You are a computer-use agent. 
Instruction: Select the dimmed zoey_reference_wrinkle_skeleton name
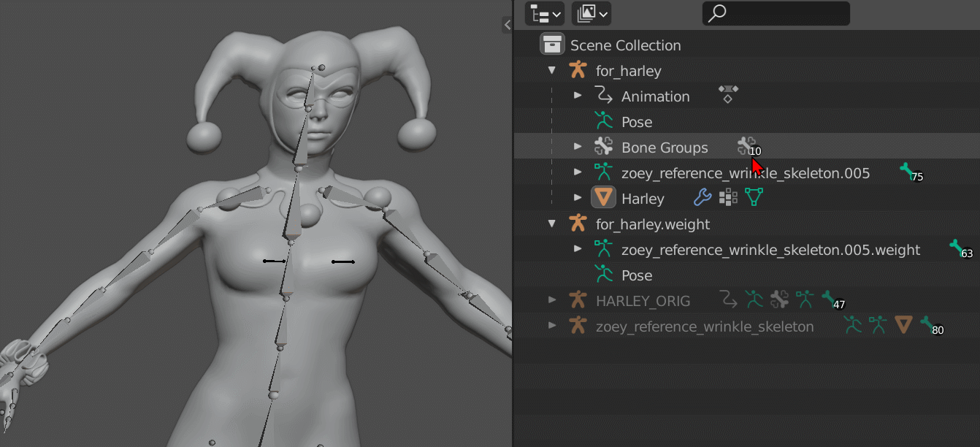pos(705,326)
